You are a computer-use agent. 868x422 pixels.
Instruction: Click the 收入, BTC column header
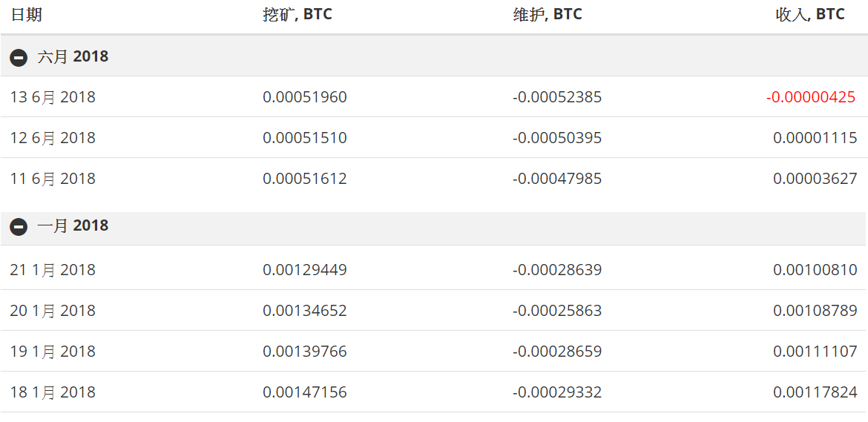tap(809, 14)
